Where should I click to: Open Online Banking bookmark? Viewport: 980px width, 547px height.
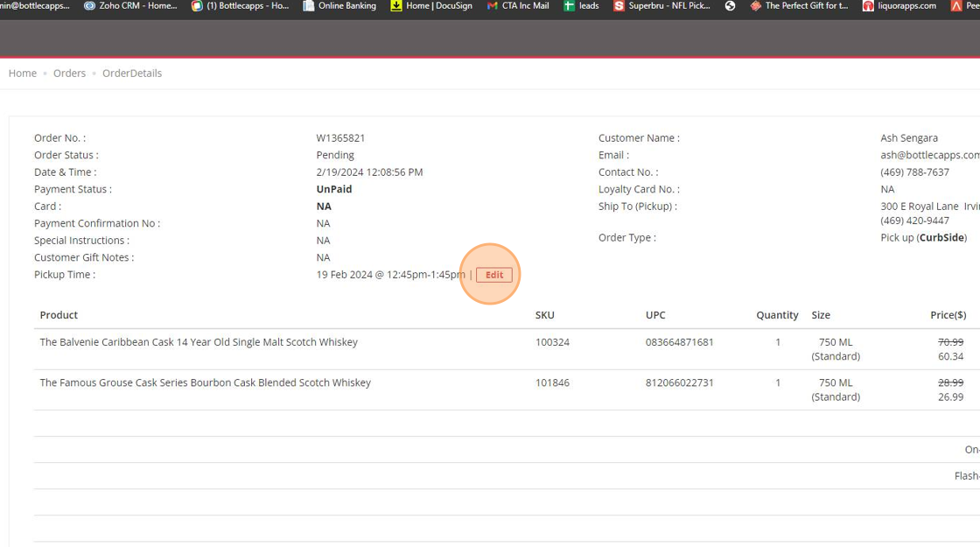point(339,5)
